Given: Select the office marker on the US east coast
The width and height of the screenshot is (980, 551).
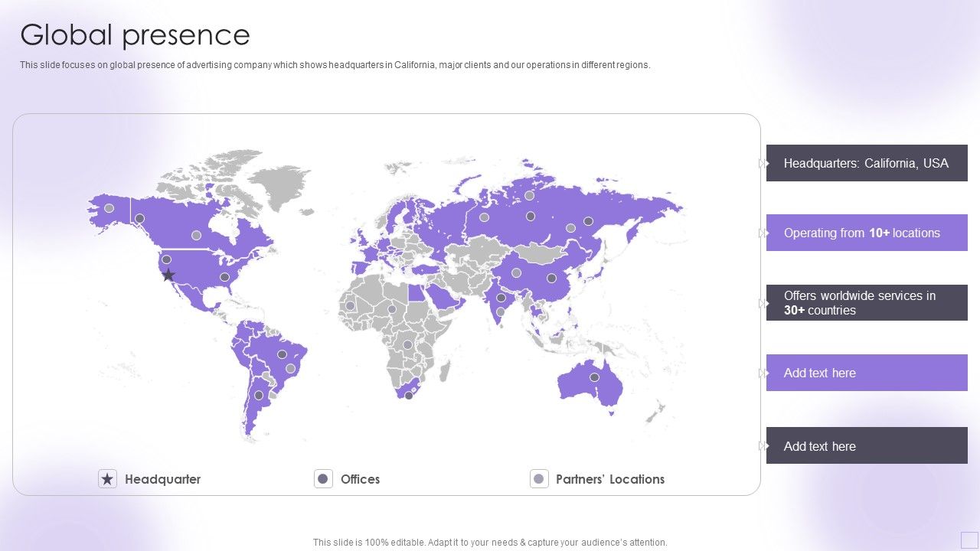Looking at the screenshot, I should click(224, 277).
